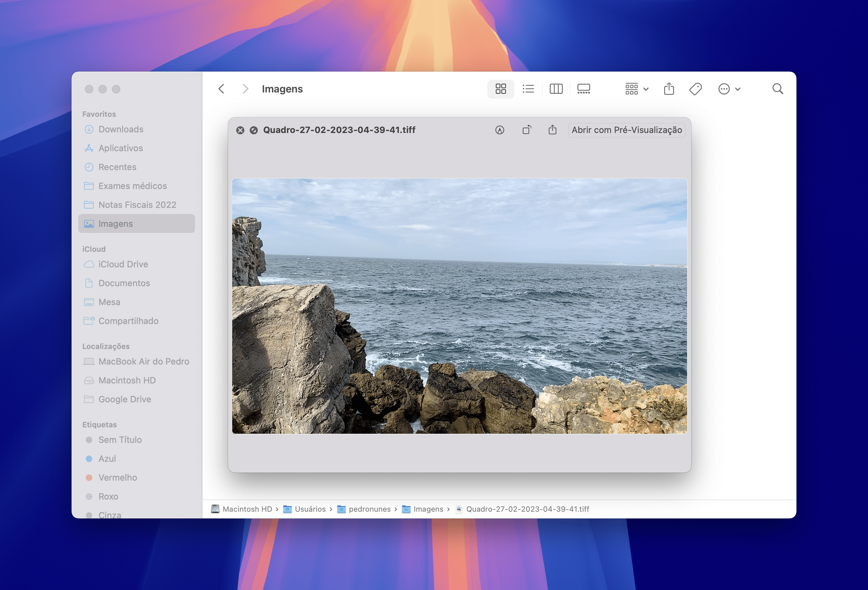This screenshot has height=590, width=868.
Task: Select Imagens in sidebar
Action: coord(137,223)
